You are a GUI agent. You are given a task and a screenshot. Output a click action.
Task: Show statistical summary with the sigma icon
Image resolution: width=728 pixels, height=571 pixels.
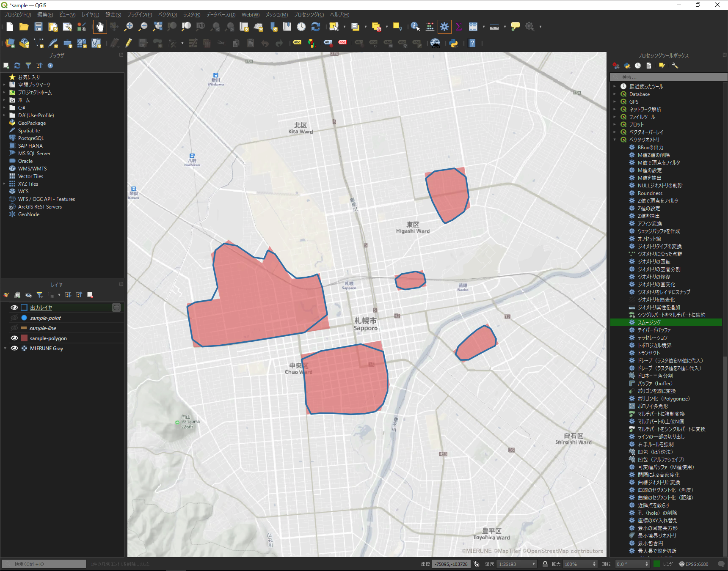pos(459,27)
